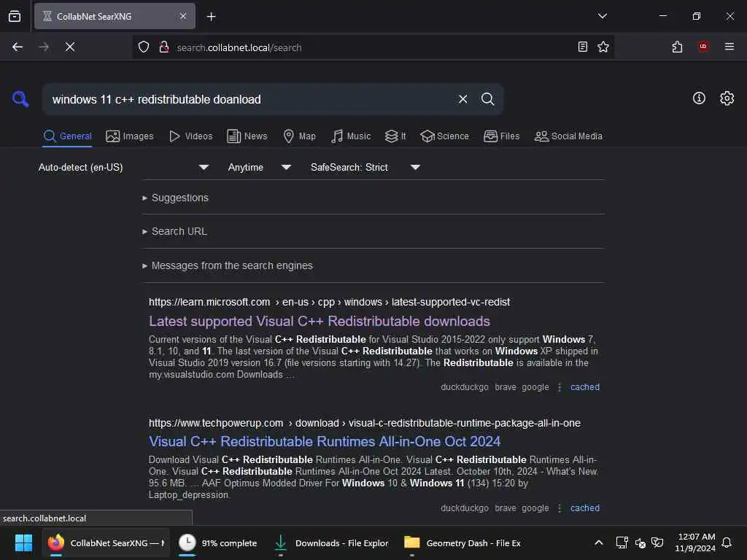Viewport: 747px width, 560px height.
Task: Open the Anytime time range dropdown
Action: pos(259,167)
